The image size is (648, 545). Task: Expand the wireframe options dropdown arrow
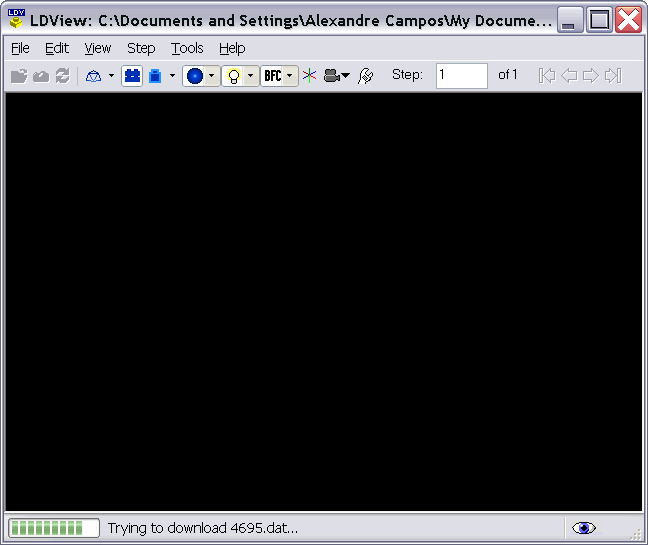[111, 76]
